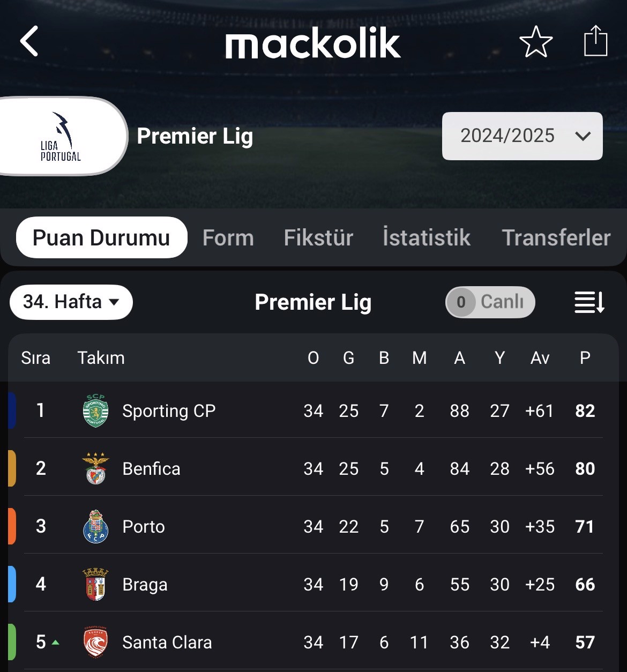Tap the Santa Clara crest
627x672 pixels.
[x=96, y=642]
